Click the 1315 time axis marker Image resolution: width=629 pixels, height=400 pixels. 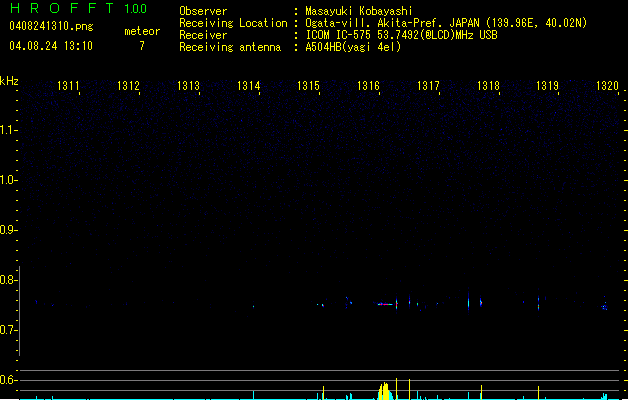click(308, 86)
